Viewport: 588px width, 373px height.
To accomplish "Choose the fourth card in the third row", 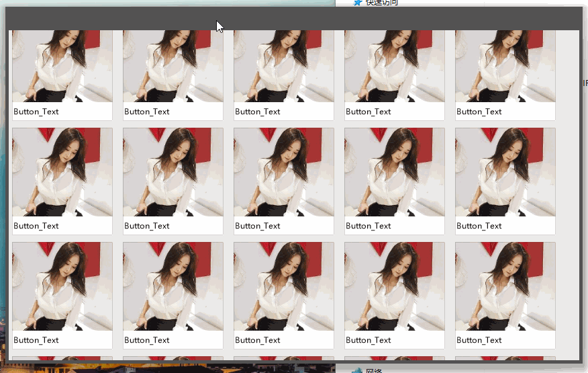I will coord(395,295).
